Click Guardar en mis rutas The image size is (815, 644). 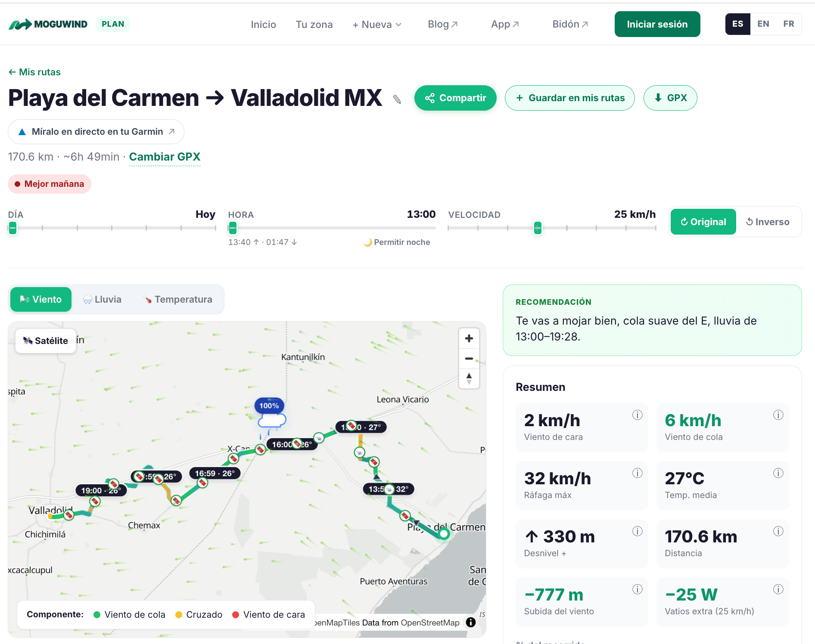tap(569, 98)
